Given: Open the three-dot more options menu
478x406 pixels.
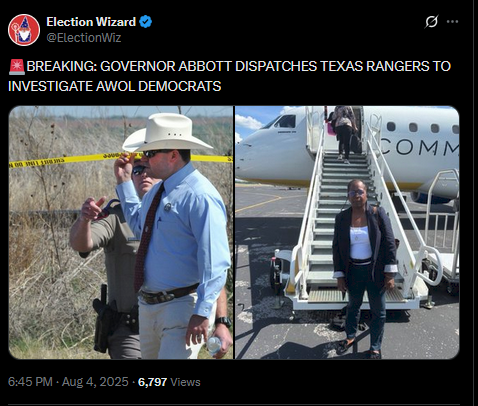Looking at the screenshot, I should (452, 22).
